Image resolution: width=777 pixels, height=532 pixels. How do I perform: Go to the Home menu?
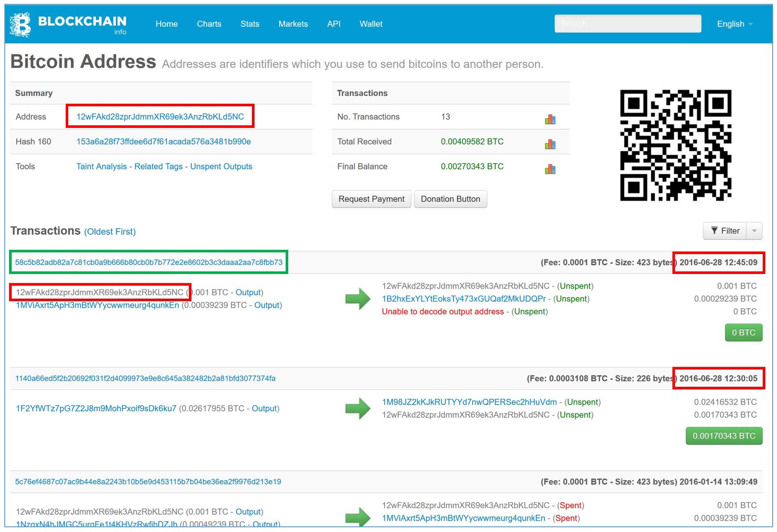[x=167, y=24]
